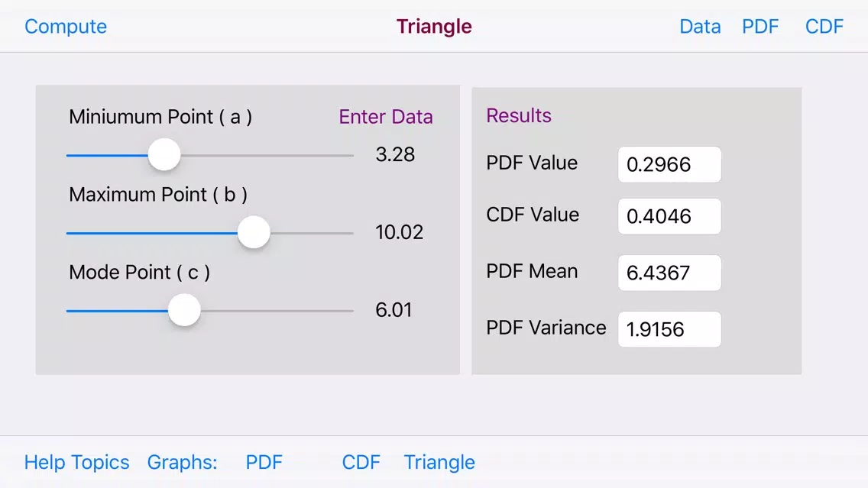Viewport: 868px width, 488px height.
Task: Click the Maximum Point (b) slider knob
Action: [x=254, y=232]
